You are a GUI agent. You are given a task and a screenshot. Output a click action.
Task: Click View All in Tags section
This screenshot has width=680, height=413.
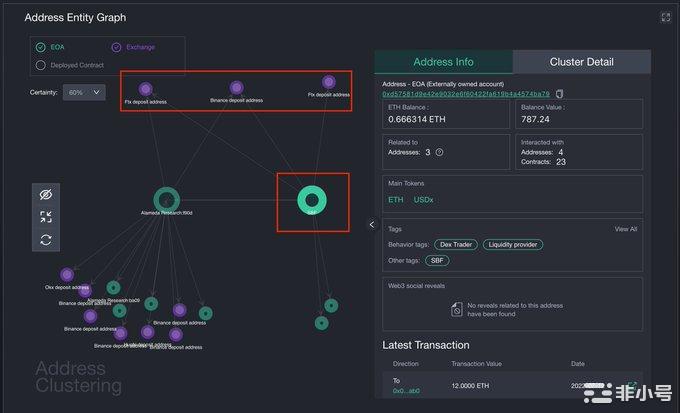(x=625, y=229)
